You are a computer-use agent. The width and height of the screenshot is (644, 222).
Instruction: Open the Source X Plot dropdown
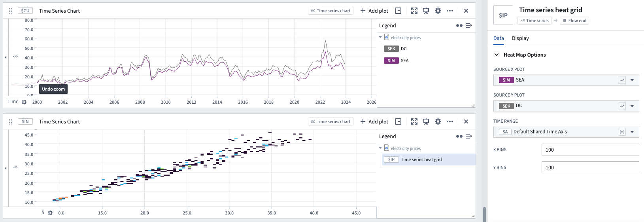632,80
